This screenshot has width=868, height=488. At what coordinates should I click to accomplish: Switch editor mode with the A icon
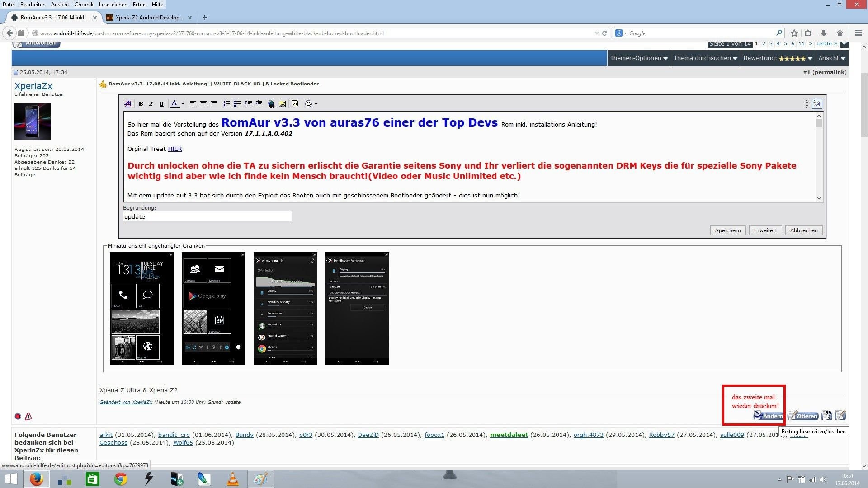(817, 104)
